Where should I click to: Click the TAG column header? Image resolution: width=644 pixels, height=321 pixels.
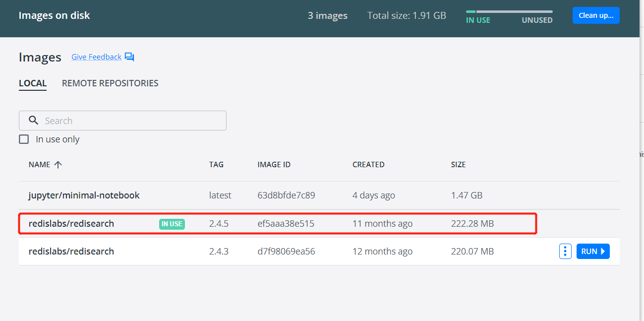[x=217, y=164]
